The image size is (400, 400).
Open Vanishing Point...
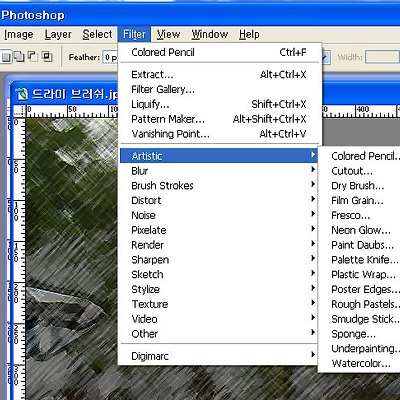(219, 134)
